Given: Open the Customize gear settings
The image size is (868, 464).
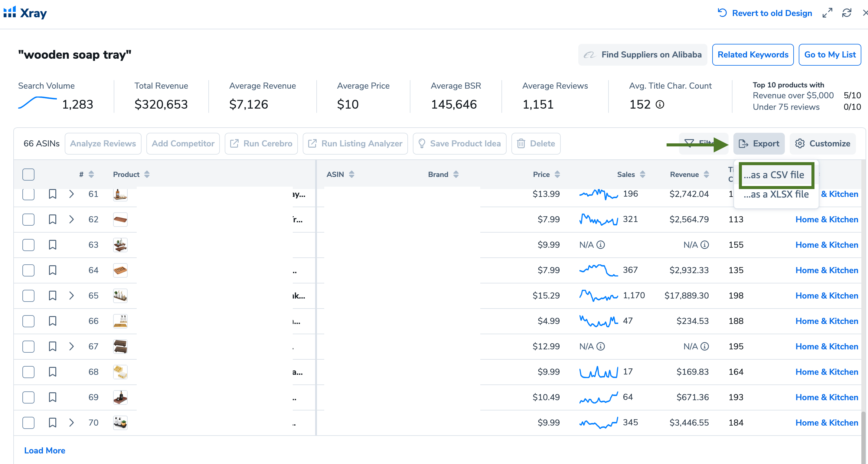Looking at the screenshot, I should pyautogui.click(x=823, y=144).
